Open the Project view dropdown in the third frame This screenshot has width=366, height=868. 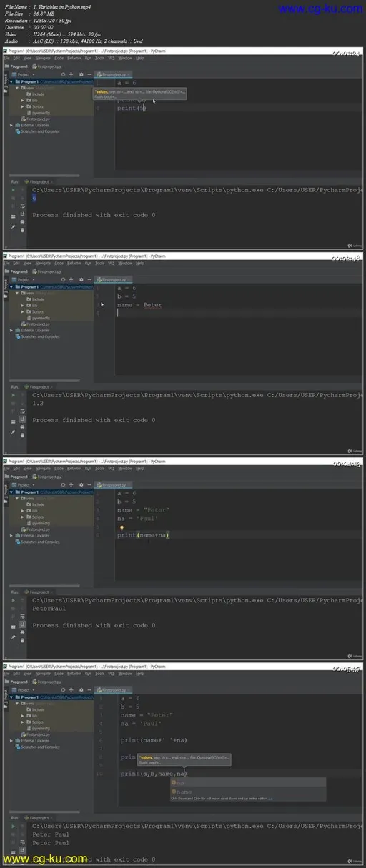23,485
